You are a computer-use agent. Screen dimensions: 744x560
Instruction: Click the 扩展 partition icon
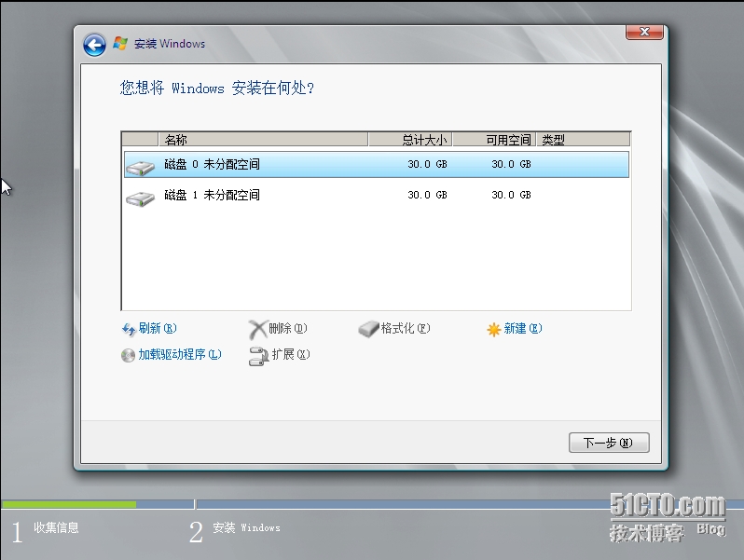click(x=258, y=356)
